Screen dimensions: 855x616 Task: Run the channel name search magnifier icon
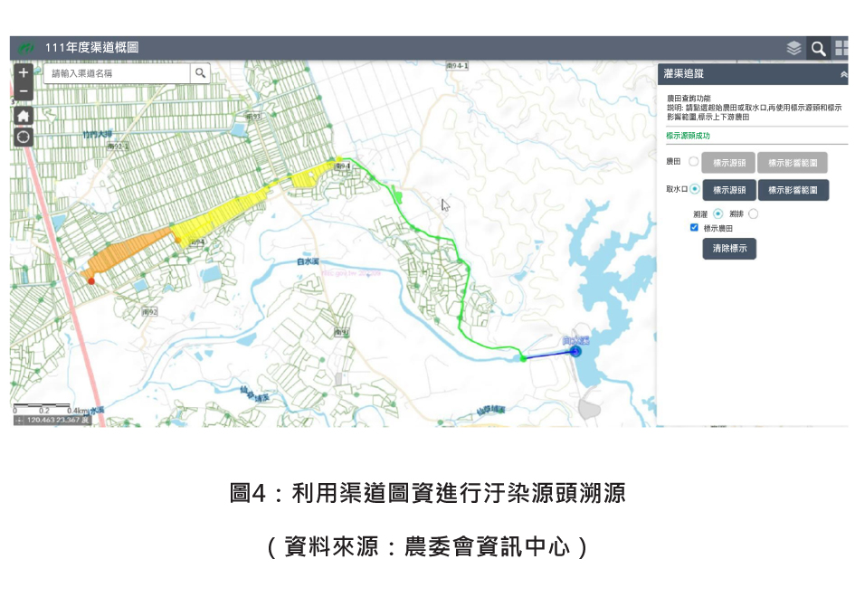point(201,72)
